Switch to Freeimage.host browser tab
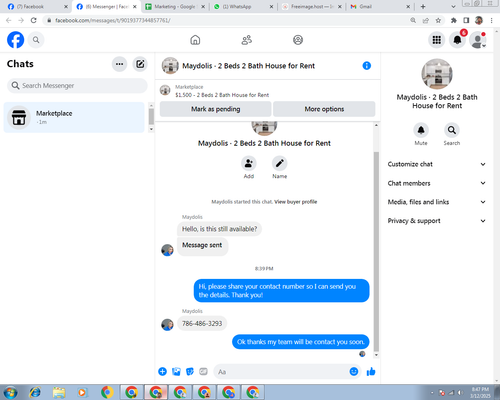 tap(312, 7)
